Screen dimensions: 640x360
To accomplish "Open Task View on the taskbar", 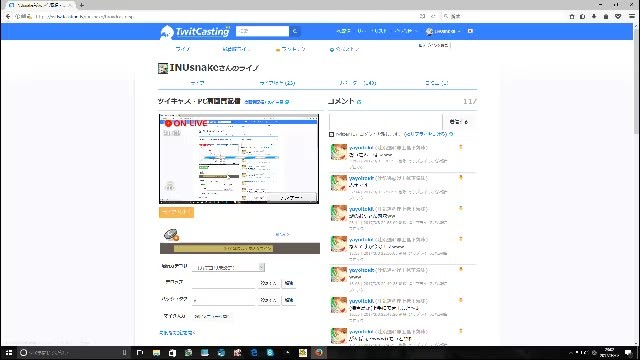I will tap(140, 353).
